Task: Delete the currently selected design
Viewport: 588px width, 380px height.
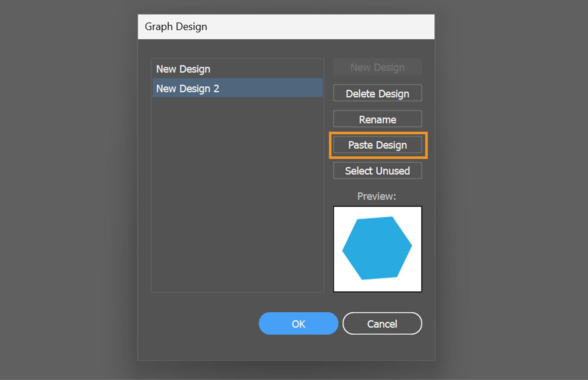Action: [x=377, y=93]
